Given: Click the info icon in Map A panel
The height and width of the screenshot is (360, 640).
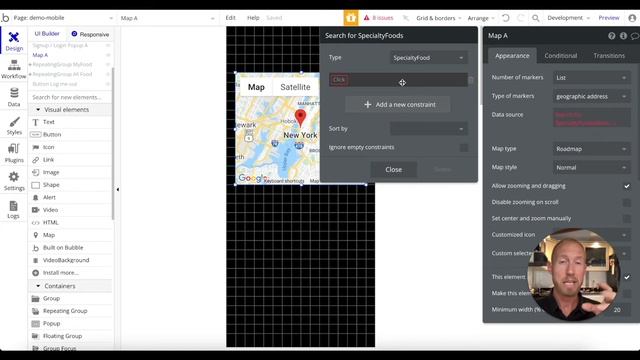Looking at the screenshot, I should pos(623,36).
